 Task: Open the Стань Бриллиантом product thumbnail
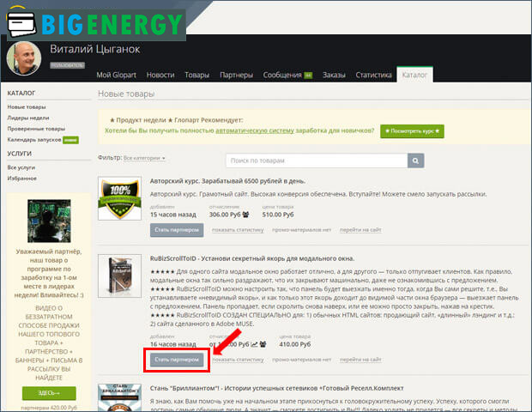pos(119,395)
